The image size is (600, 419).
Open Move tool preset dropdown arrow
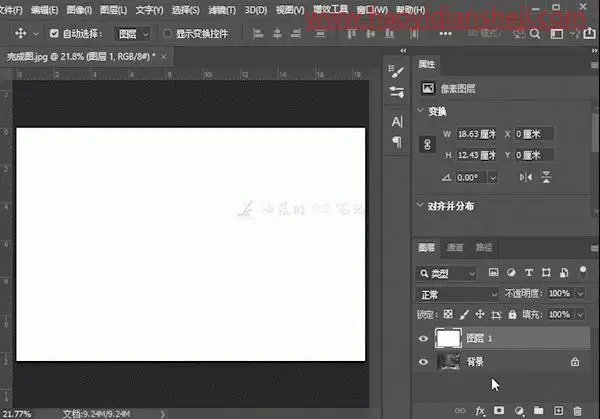click(x=36, y=34)
